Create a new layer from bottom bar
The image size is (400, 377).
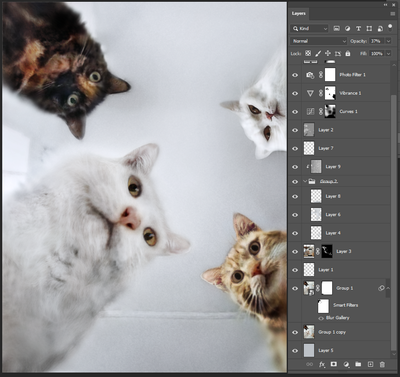click(x=370, y=364)
